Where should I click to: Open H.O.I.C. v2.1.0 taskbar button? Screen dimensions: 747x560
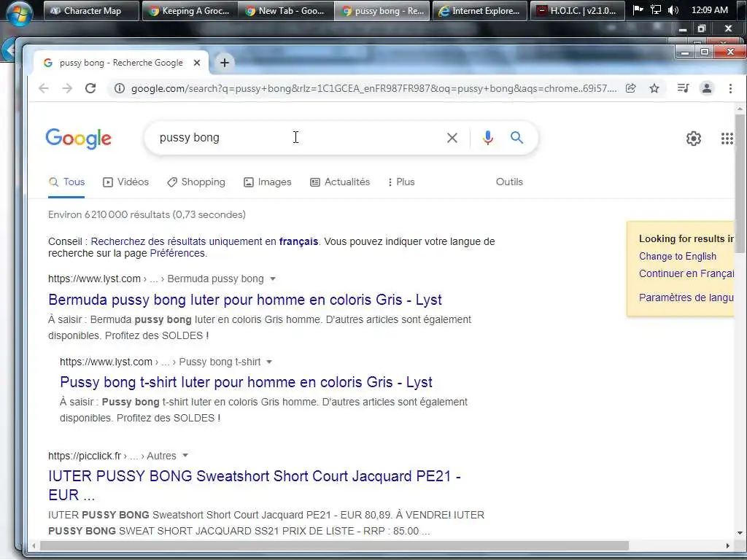click(x=577, y=10)
